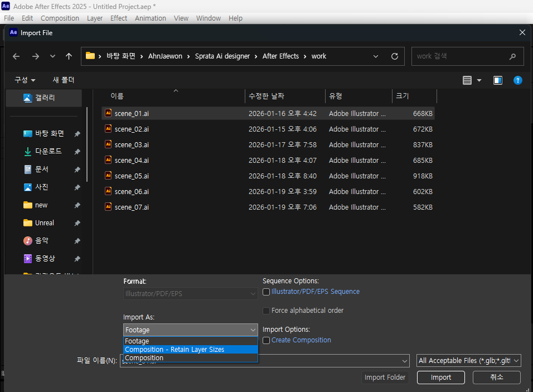Click the pin icon beside 음악
Screen dimensions: 533x392
click(77, 241)
